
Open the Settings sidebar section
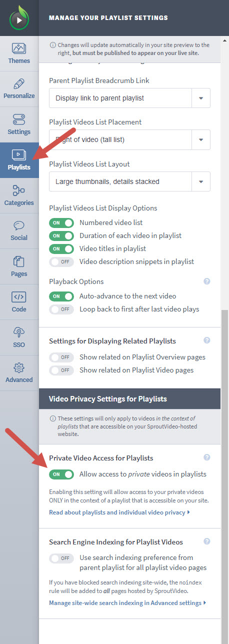click(x=19, y=124)
